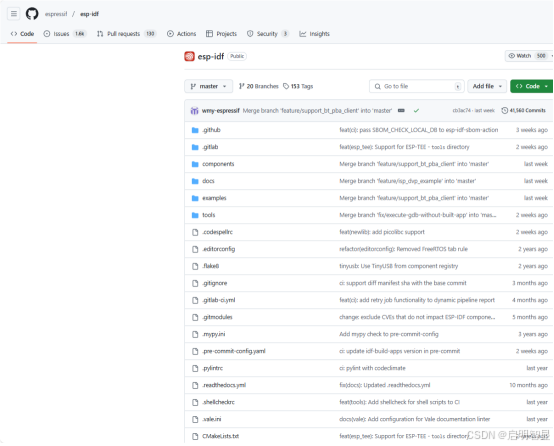Viewport: 554px width, 446px height.
Task: Click the .pre-commit-config.yaml file icon
Action: click(x=195, y=351)
